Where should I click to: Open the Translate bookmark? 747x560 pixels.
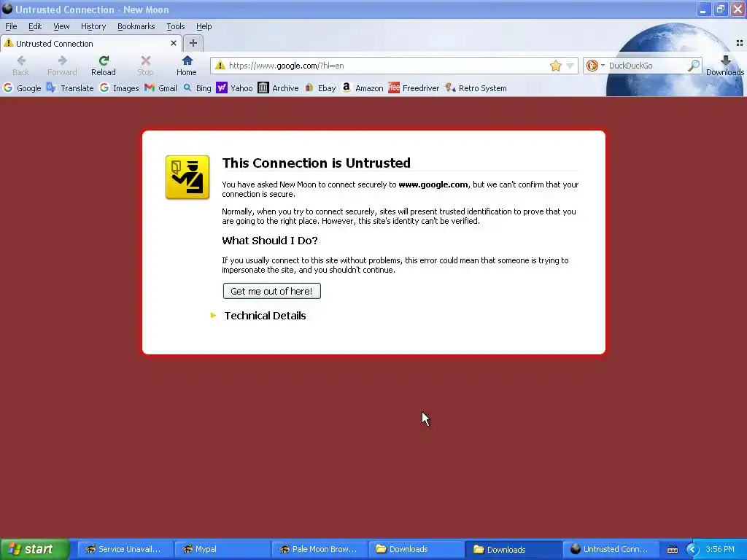click(x=70, y=88)
